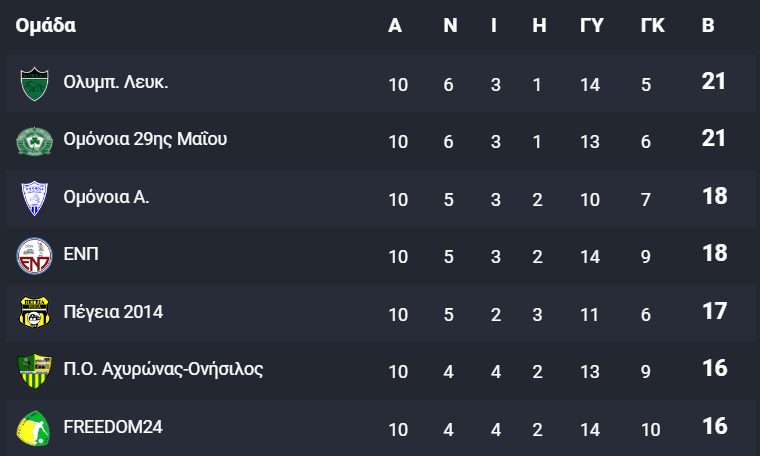This screenshot has width=760, height=456.
Task: Open Π.Ο. Αχυρώνας-Ονήσιλος team name
Action: (x=163, y=369)
